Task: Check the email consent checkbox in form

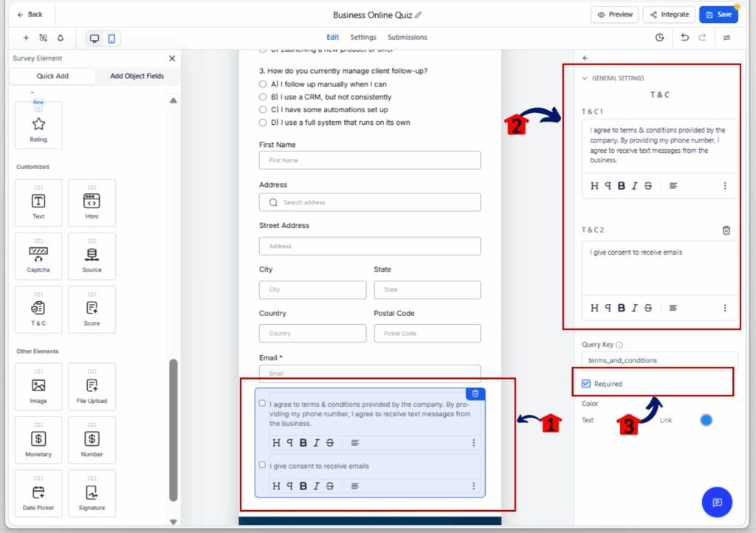Action: pyautogui.click(x=262, y=465)
